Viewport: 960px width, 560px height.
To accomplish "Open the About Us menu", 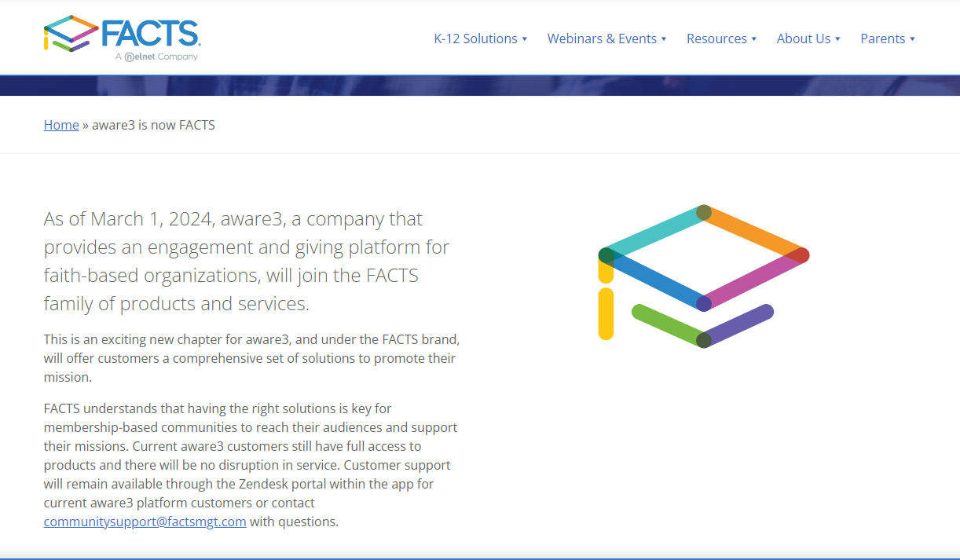I will pos(803,38).
